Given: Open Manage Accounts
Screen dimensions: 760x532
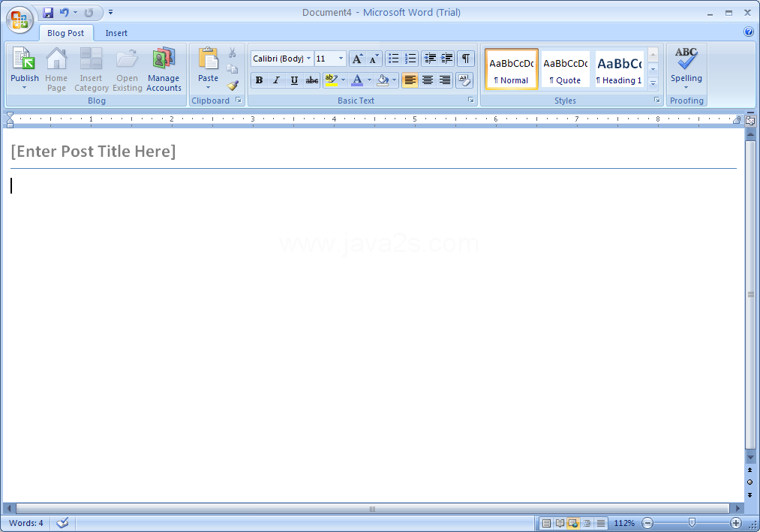Looking at the screenshot, I should [x=164, y=69].
